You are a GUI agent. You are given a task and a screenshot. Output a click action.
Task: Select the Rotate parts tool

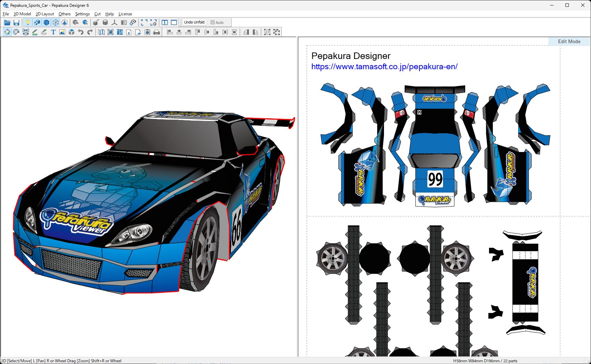click(16, 32)
